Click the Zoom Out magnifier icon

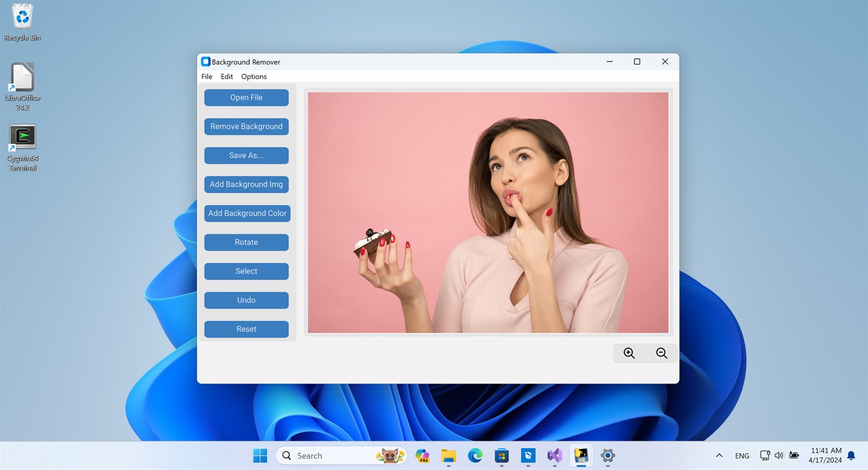pyautogui.click(x=661, y=353)
